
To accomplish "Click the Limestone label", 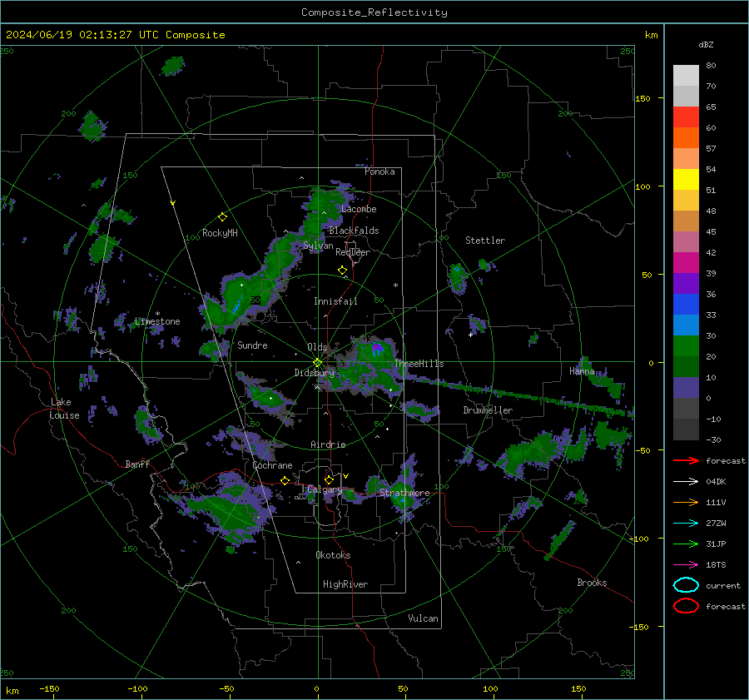I will point(157,321).
